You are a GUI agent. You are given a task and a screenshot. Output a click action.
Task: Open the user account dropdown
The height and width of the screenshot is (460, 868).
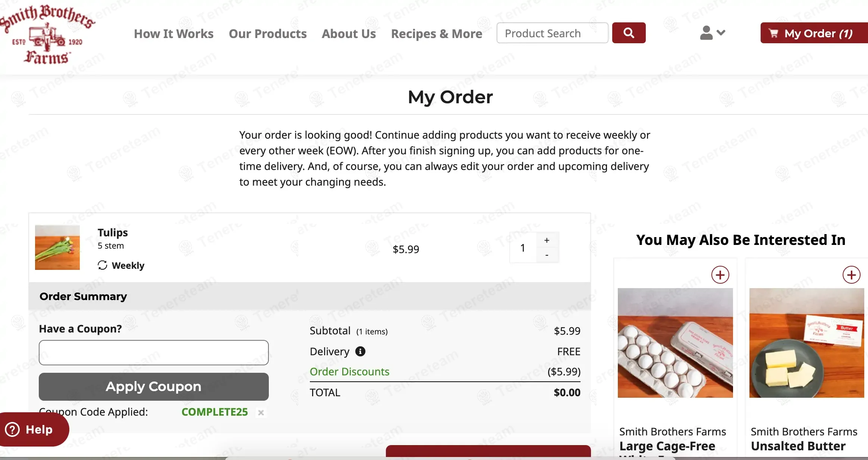712,33
